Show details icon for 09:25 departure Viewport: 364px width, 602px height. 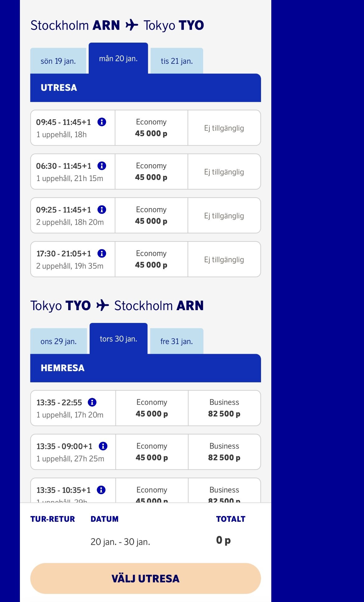102,210
